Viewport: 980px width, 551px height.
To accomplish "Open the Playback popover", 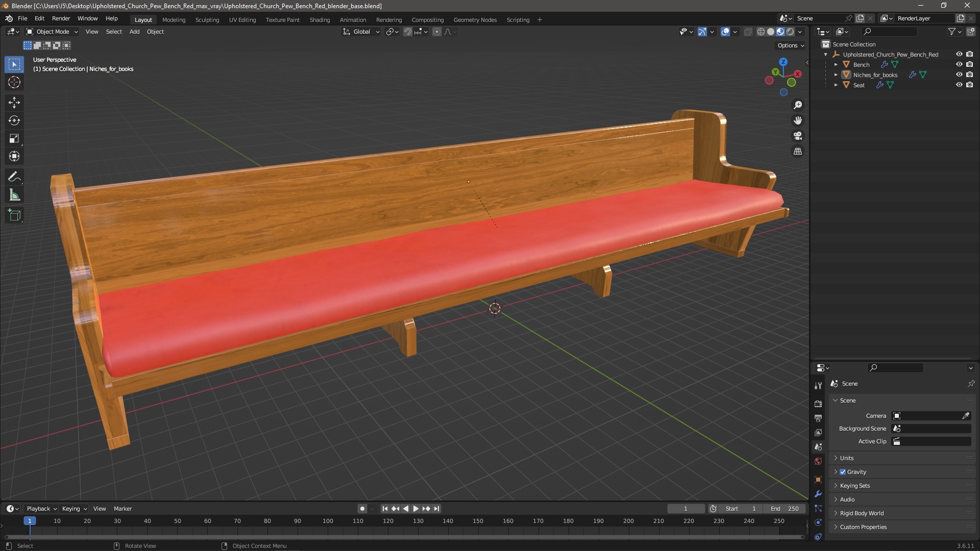I will tap(41, 509).
